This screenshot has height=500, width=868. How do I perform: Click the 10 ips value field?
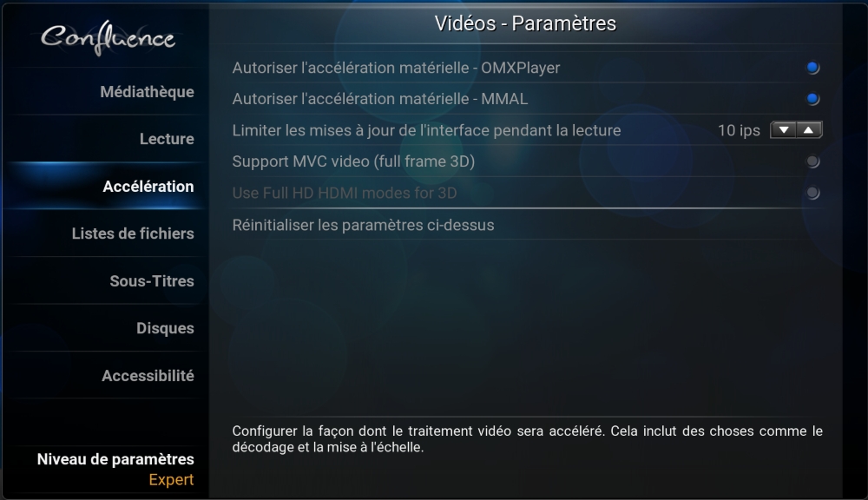[x=739, y=130]
